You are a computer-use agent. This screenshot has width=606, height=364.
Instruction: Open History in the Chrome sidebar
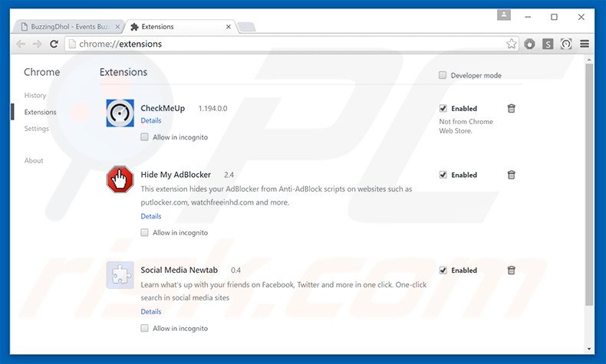35,95
